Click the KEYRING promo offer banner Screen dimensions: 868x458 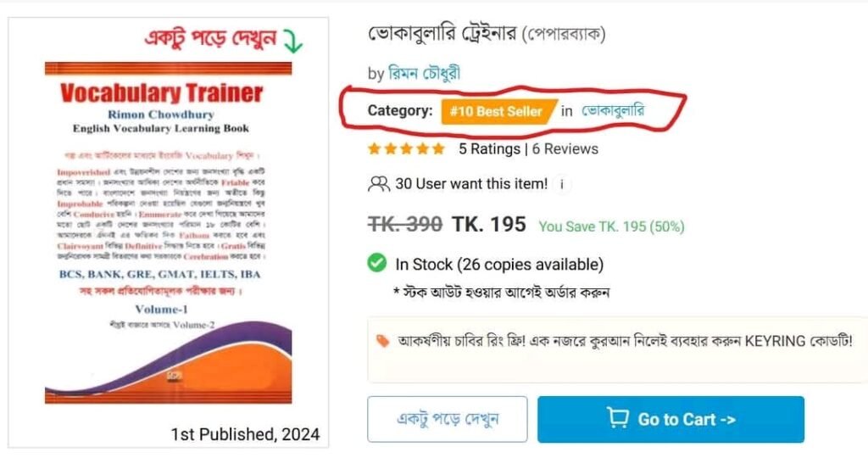617,349
